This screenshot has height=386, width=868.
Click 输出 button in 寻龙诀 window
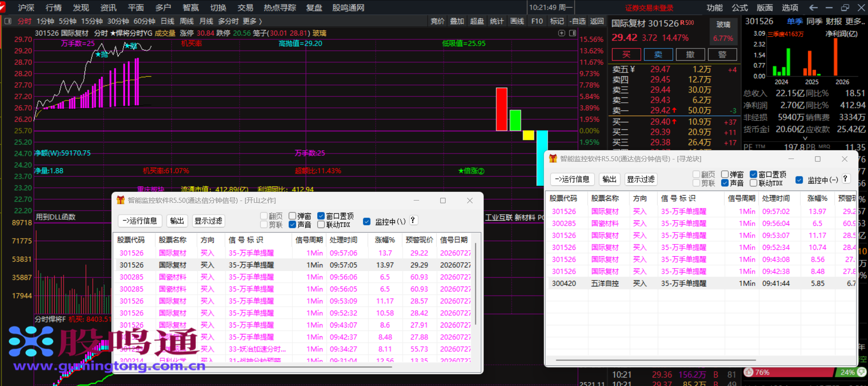(609, 179)
